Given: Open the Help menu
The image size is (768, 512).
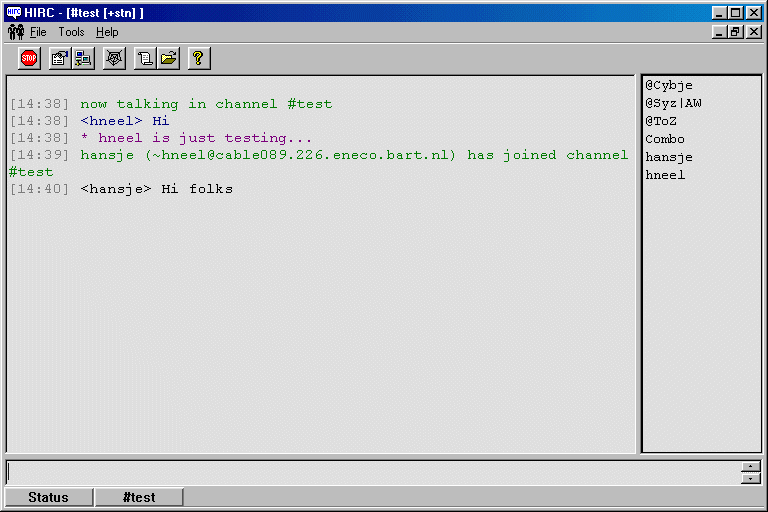Looking at the screenshot, I should (107, 32).
